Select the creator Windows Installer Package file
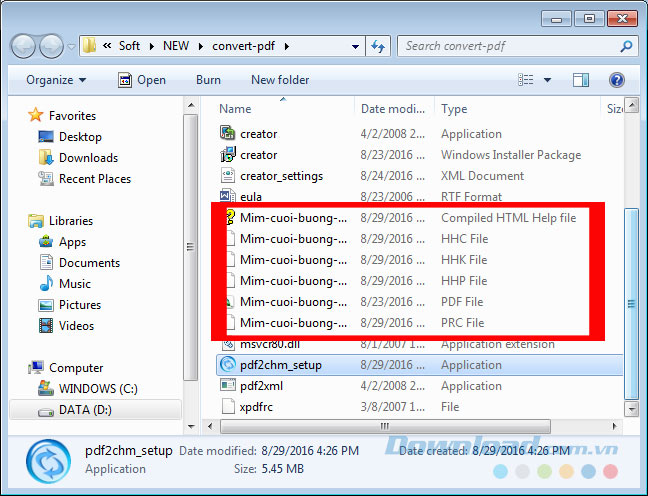This screenshot has height=496, width=648. click(x=258, y=155)
